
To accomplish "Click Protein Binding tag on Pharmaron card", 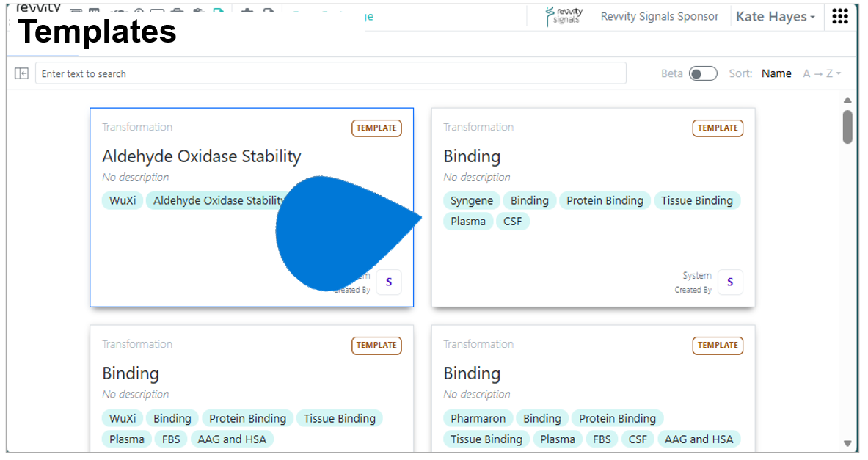I will pos(617,418).
